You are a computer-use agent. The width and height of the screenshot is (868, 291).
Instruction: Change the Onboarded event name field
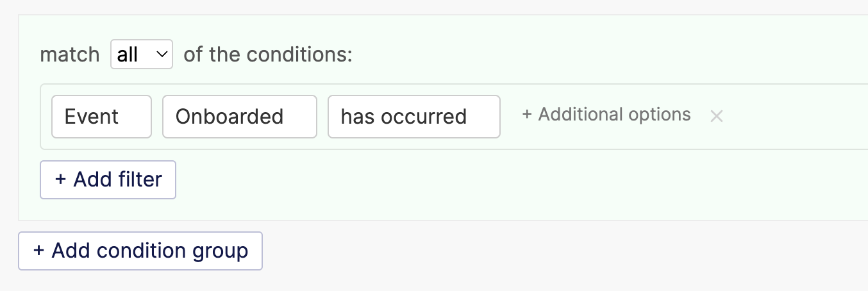240,117
